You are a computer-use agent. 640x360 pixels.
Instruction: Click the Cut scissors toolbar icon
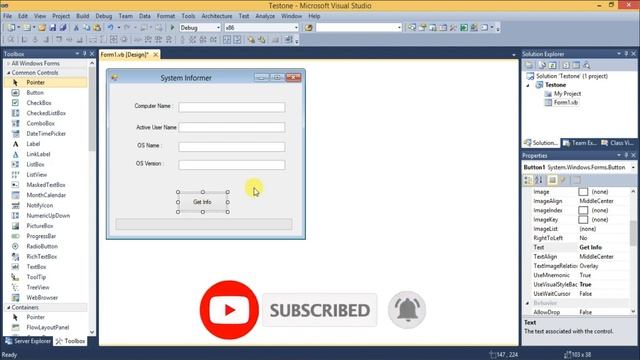tap(76, 28)
